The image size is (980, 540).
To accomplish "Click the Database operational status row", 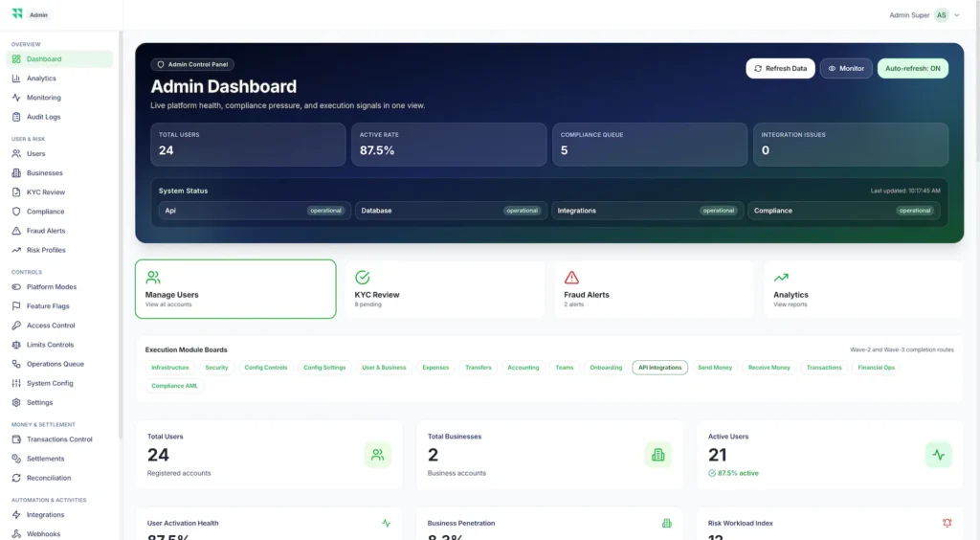I will [452, 211].
